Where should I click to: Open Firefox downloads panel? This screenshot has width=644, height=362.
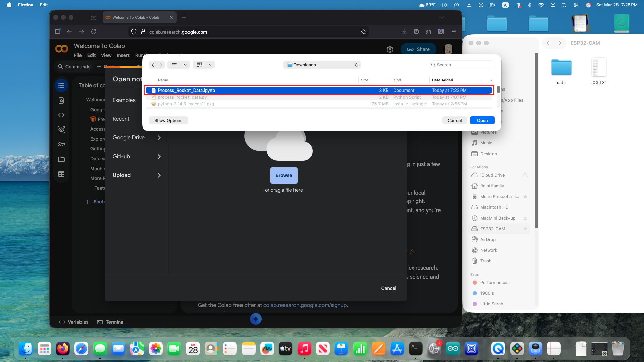[404, 32]
